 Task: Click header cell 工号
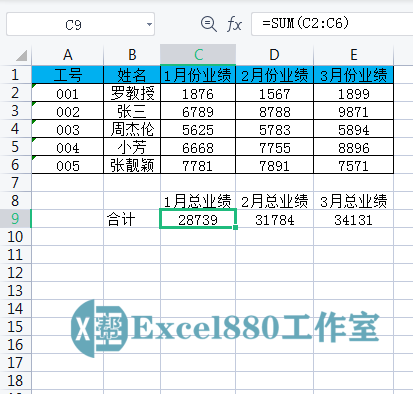[x=68, y=75]
